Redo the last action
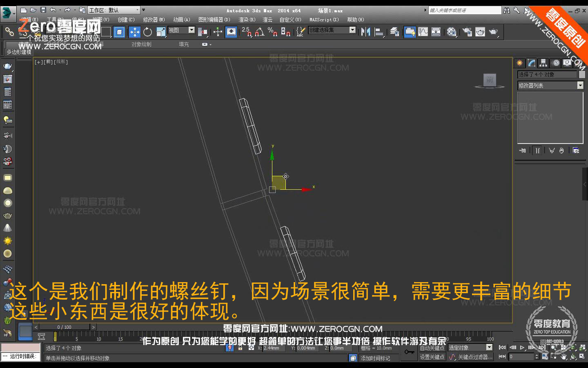The width and height of the screenshot is (588, 368). (67, 10)
